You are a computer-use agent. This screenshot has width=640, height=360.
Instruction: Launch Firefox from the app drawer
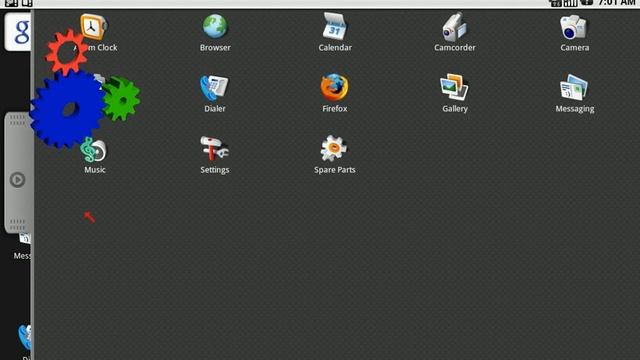(334, 87)
